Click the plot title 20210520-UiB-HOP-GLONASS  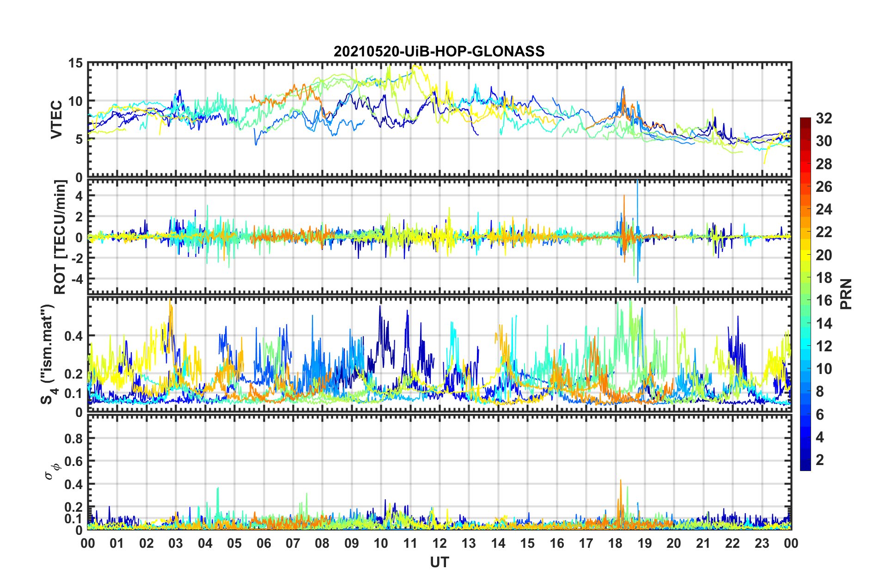439,51
